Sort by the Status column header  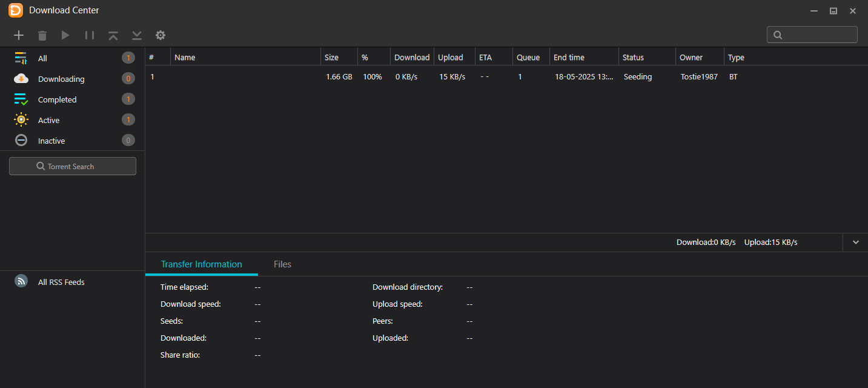[647, 58]
